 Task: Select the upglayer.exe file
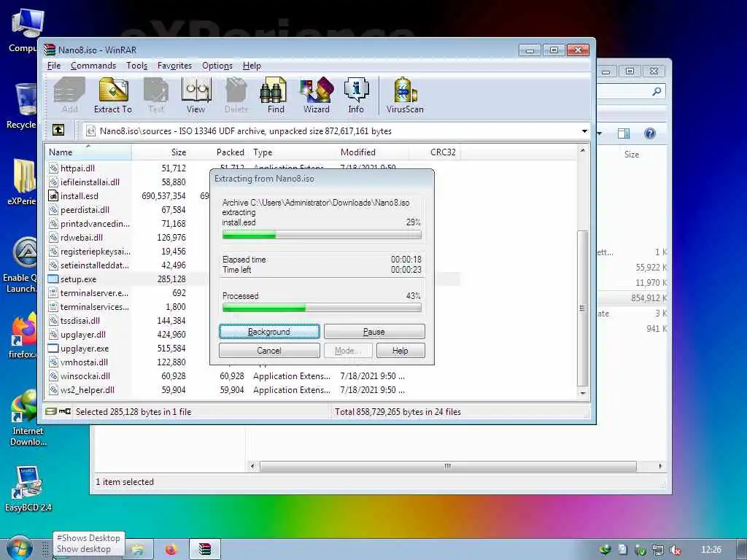85,349
